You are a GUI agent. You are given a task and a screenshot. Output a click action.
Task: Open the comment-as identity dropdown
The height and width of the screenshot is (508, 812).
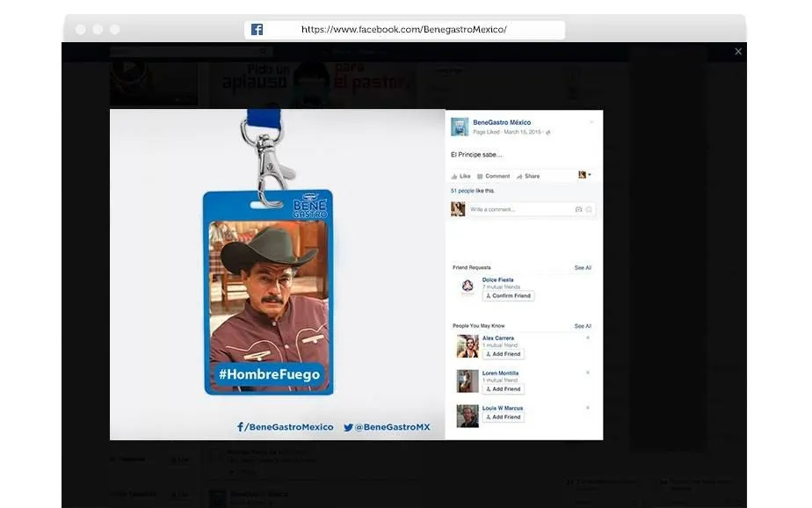[x=584, y=175]
